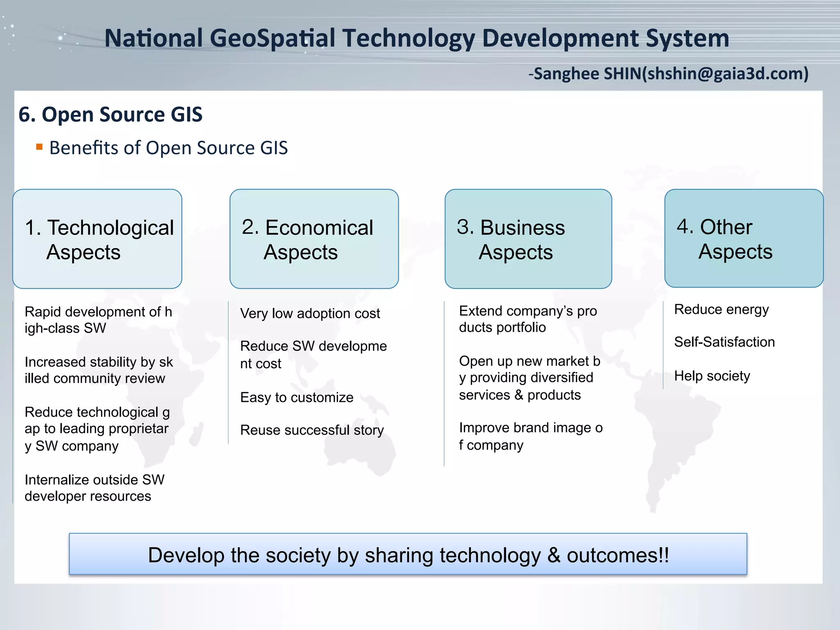Click the slide title heading
This screenshot has height=630, width=840.
[417, 38]
